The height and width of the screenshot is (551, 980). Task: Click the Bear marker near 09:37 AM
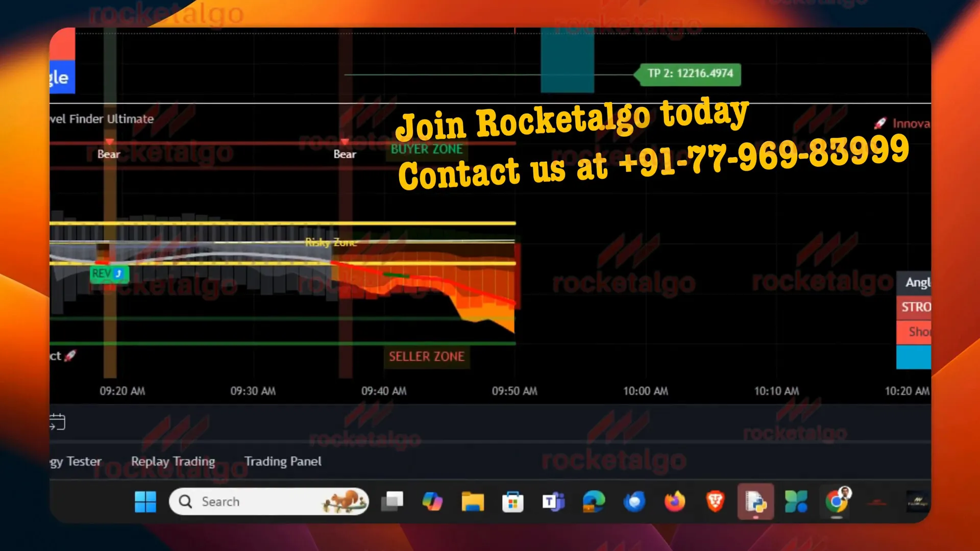[345, 154]
